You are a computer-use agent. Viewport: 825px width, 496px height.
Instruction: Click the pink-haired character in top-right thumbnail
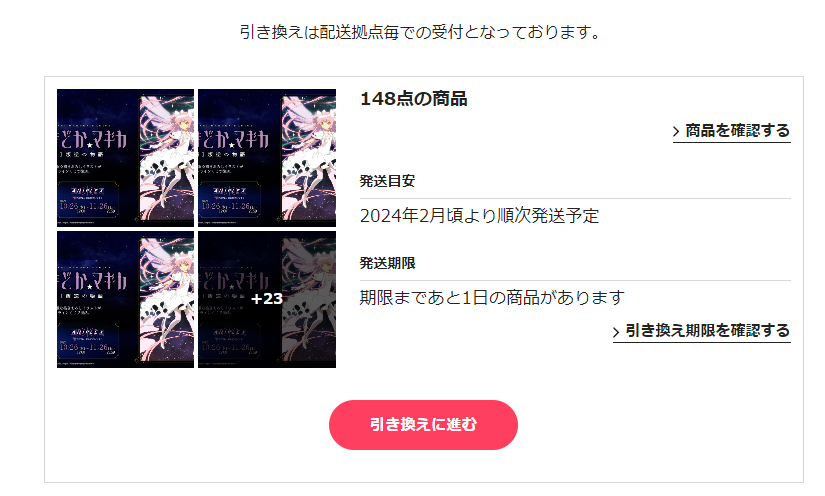[x=309, y=158]
